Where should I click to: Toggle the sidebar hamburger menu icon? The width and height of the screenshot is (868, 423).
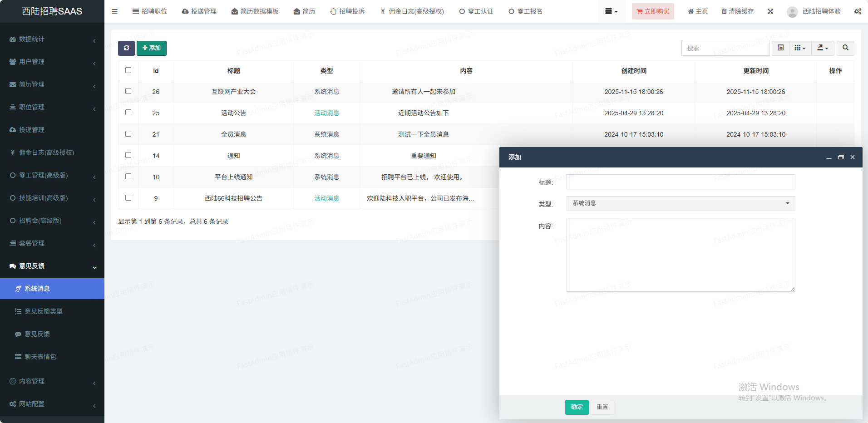click(114, 11)
